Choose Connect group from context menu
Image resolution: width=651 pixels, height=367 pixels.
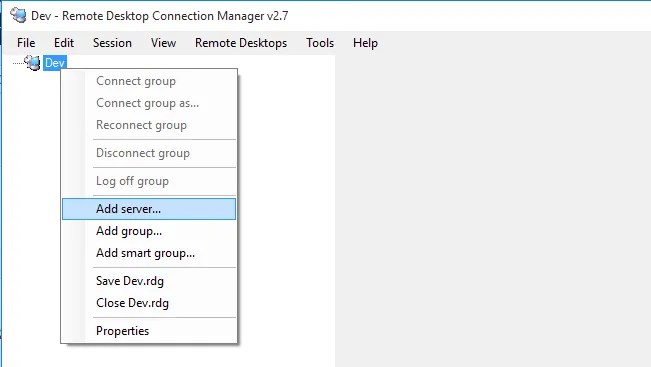pos(149,81)
